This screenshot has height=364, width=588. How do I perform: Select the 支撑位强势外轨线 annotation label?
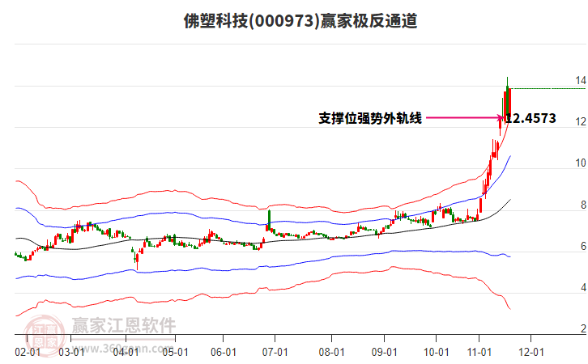[x=370, y=118]
